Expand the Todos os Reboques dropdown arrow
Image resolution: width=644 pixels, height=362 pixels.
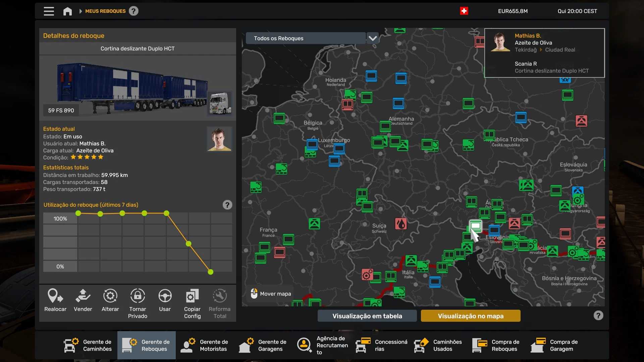(x=373, y=38)
